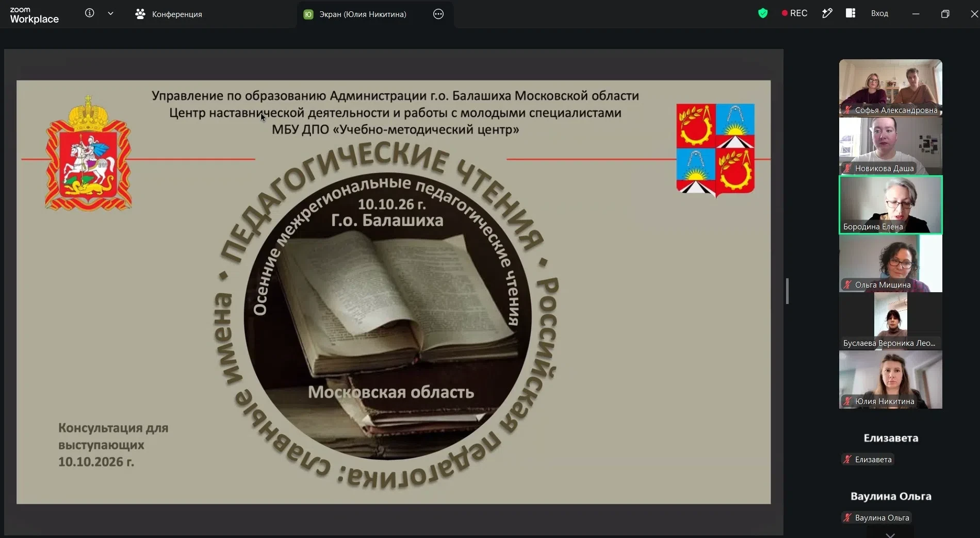Expand the dropdown arrow beside meeting info
This screenshot has width=980, height=538.
click(110, 13)
